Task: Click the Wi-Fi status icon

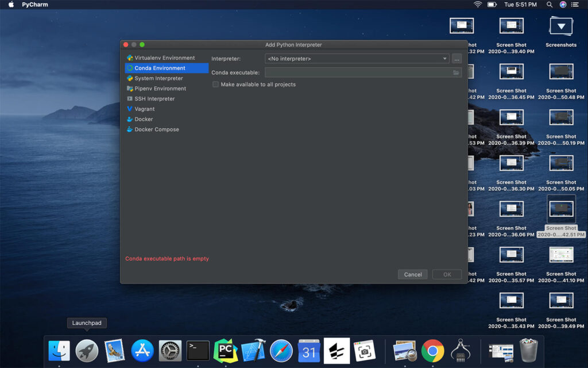Action: click(478, 5)
